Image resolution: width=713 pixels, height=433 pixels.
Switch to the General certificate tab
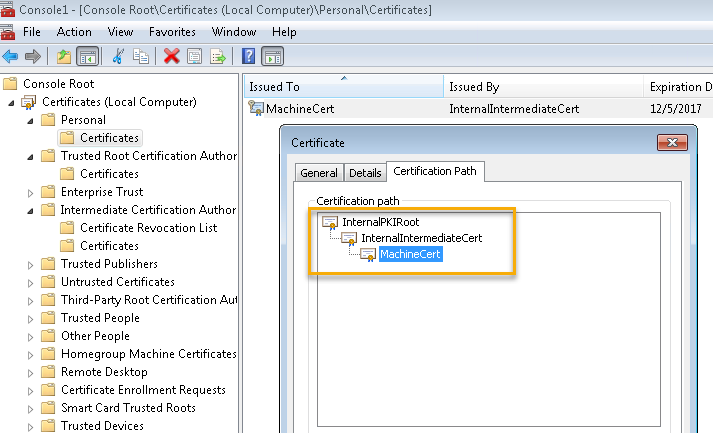pyautogui.click(x=319, y=173)
